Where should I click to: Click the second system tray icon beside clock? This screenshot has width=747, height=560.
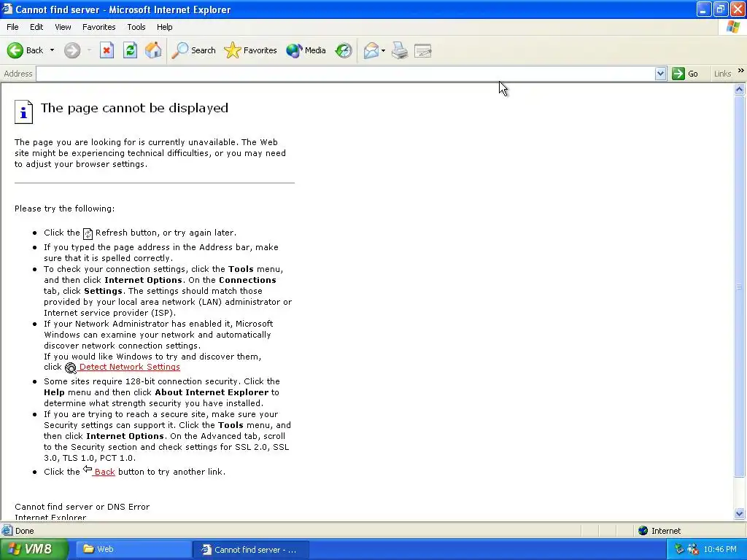coord(693,550)
